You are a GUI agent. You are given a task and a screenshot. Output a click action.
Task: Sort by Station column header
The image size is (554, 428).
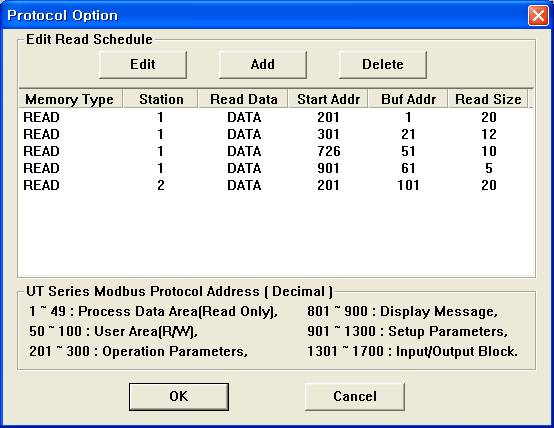(x=161, y=99)
